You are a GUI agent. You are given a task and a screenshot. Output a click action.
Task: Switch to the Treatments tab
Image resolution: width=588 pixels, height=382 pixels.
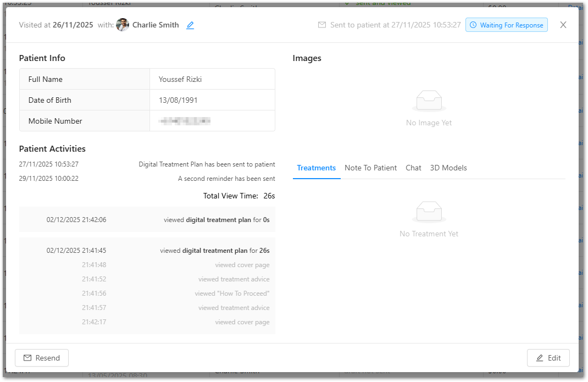pyautogui.click(x=316, y=168)
